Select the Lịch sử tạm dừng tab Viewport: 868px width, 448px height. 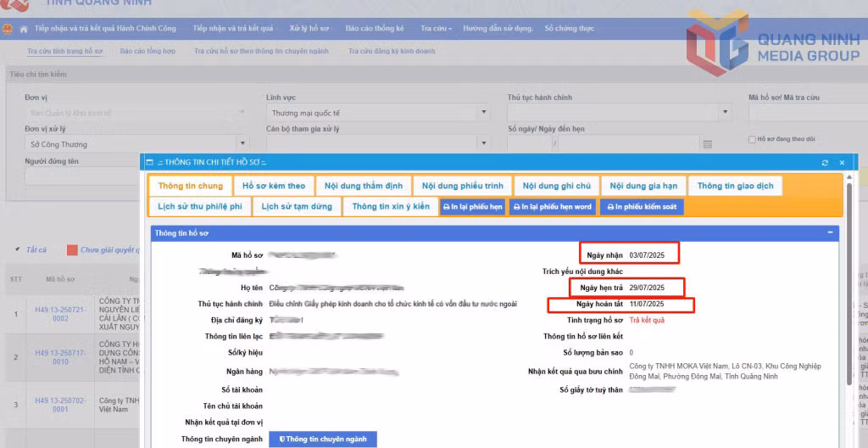(x=297, y=207)
